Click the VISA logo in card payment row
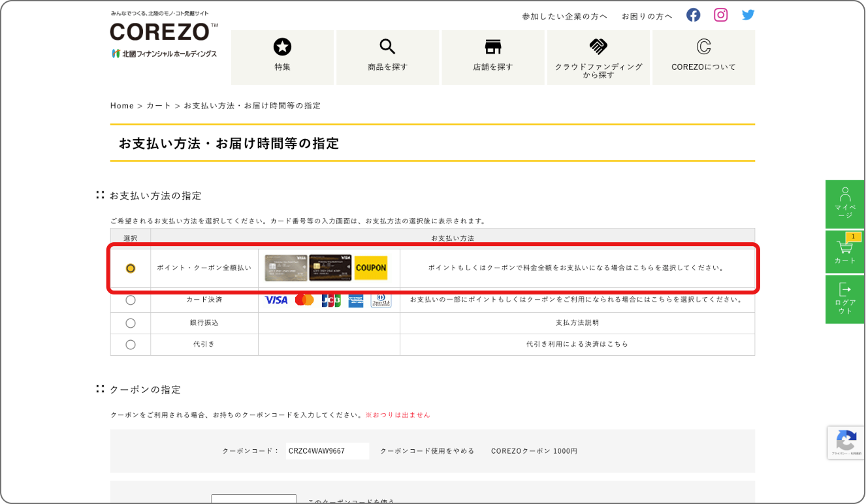 (x=276, y=300)
